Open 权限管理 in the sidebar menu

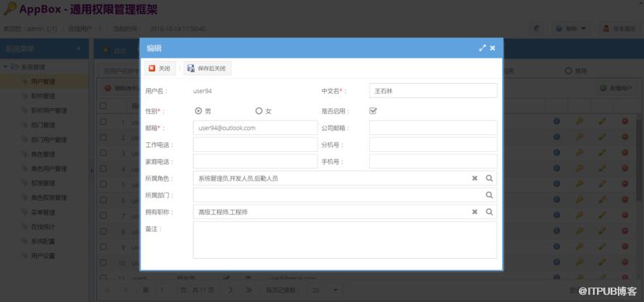44,183
